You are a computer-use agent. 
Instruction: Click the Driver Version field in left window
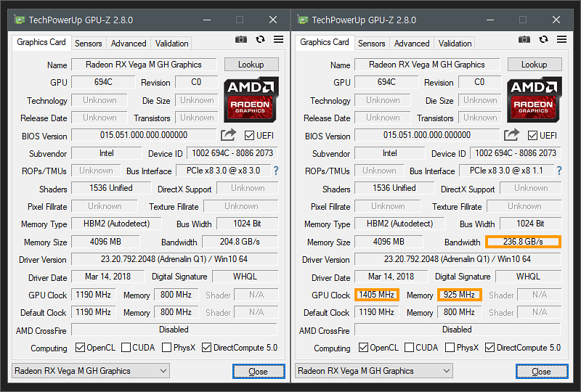click(x=174, y=259)
